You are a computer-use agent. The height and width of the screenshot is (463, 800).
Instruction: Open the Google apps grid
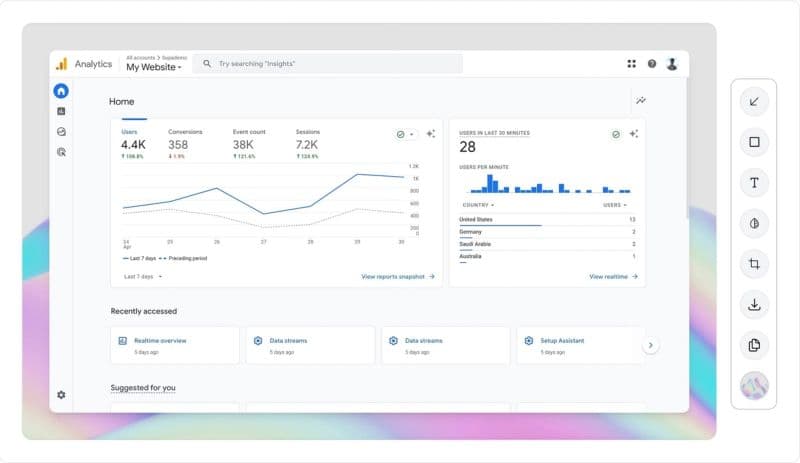(632, 64)
